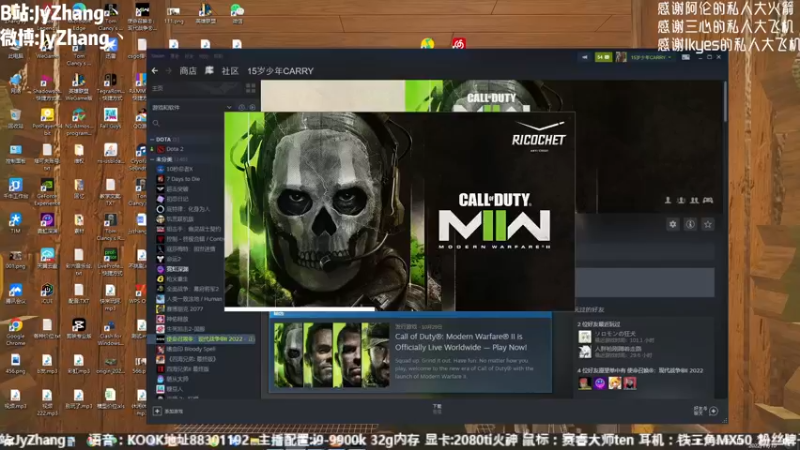800x450 pixels.
Task: Open the Modern Warfare II news thumbnail
Action: [332, 355]
